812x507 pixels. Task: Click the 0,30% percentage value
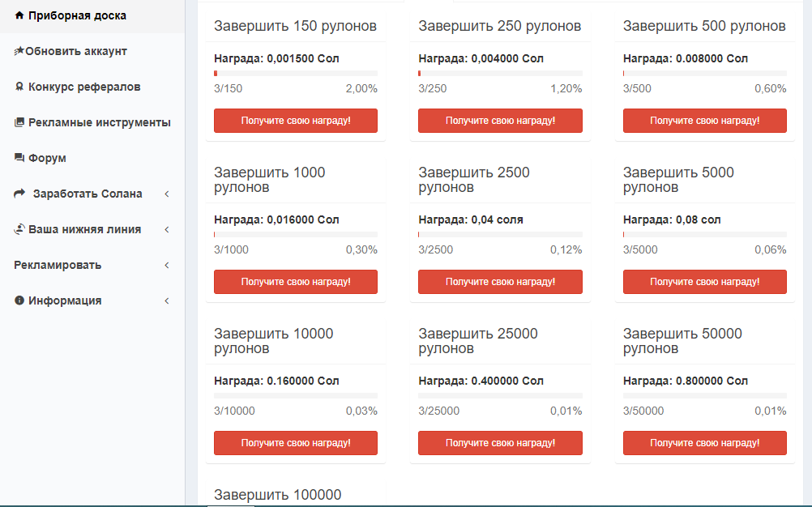tap(361, 250)
